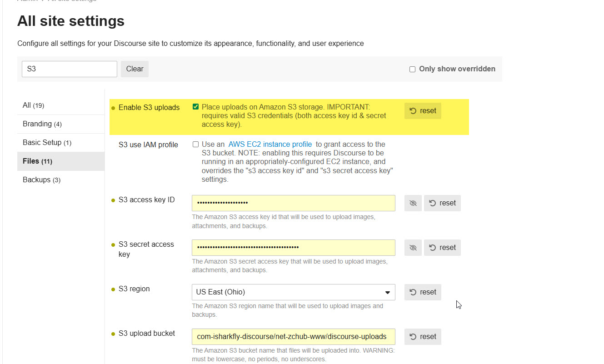Click the S3 upload bucket text field

(x=293, y=337)
